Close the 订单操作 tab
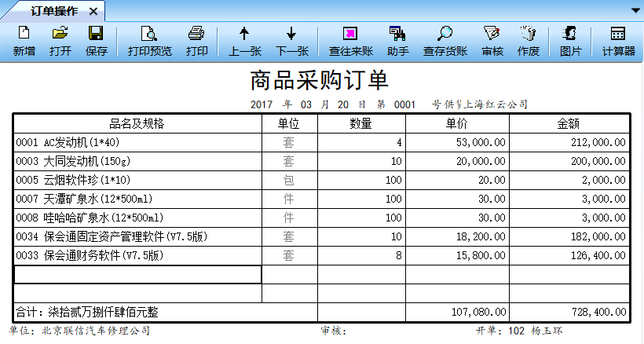Image resolution: width=644 pixels, height=344 pixels. 93,12
